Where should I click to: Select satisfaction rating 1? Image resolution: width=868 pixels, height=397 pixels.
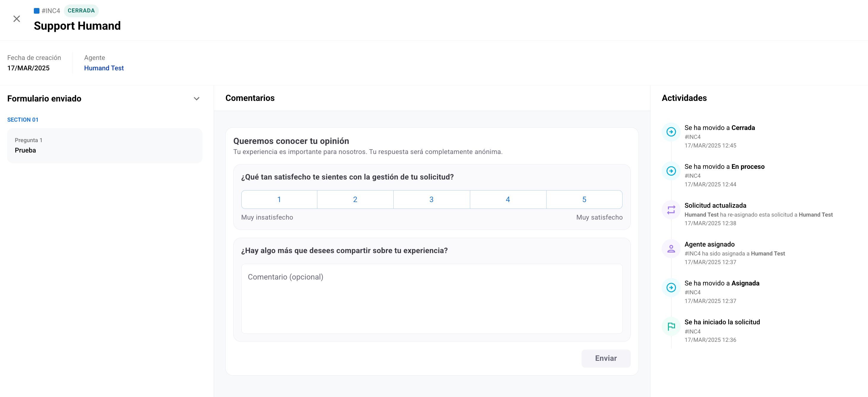pos(279,199)
